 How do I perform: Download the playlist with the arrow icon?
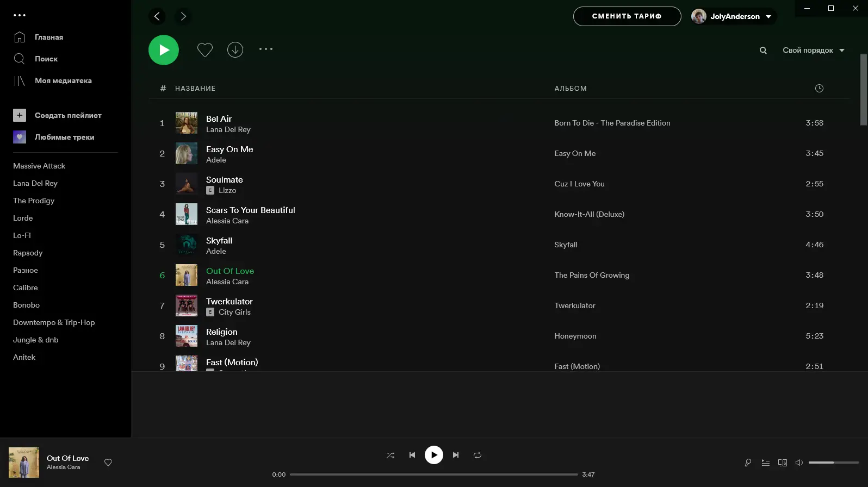point(235,49)
